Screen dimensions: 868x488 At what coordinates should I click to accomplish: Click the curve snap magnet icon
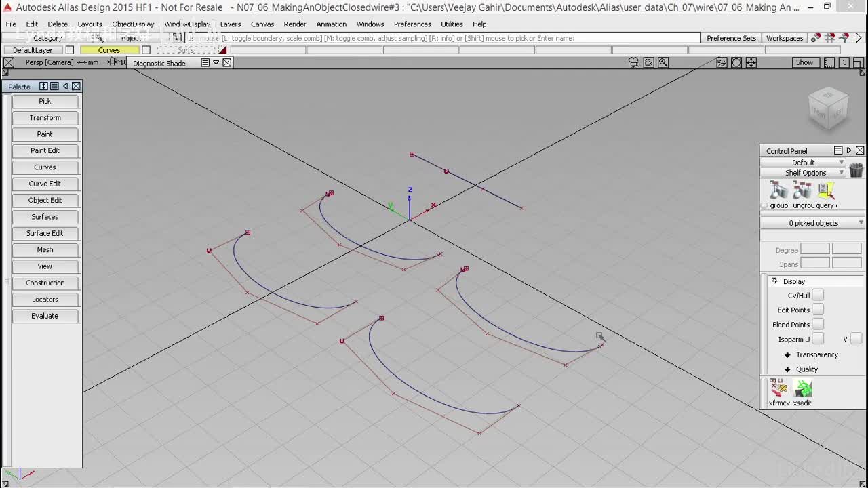[x=844, y=38]
